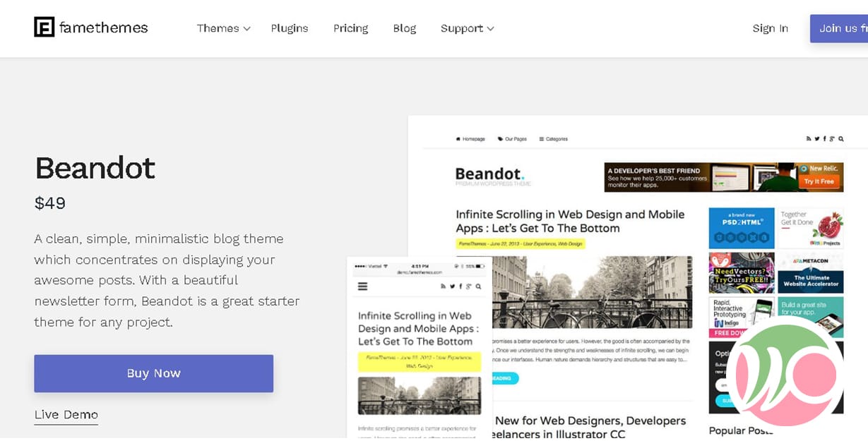The width and height of the screenshot is (868, 441).
Task: Navigate to the Blog menu item
Action: [x=404, y=28]
